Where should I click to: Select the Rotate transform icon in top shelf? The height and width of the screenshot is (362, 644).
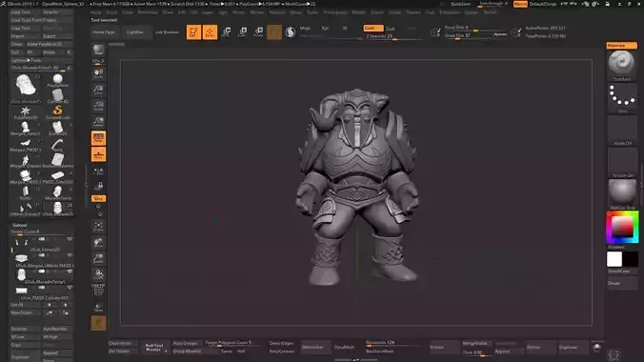coord(258,32)
